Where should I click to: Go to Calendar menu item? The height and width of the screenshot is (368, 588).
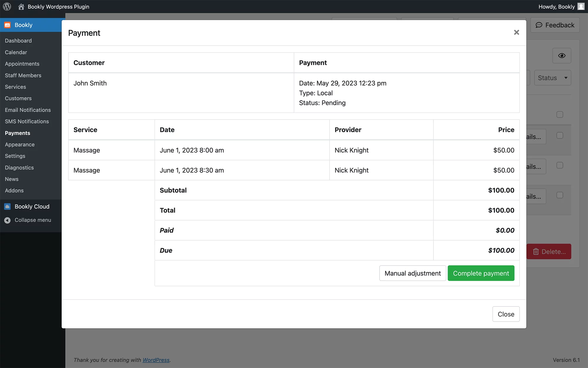click(x=16, y=52)
